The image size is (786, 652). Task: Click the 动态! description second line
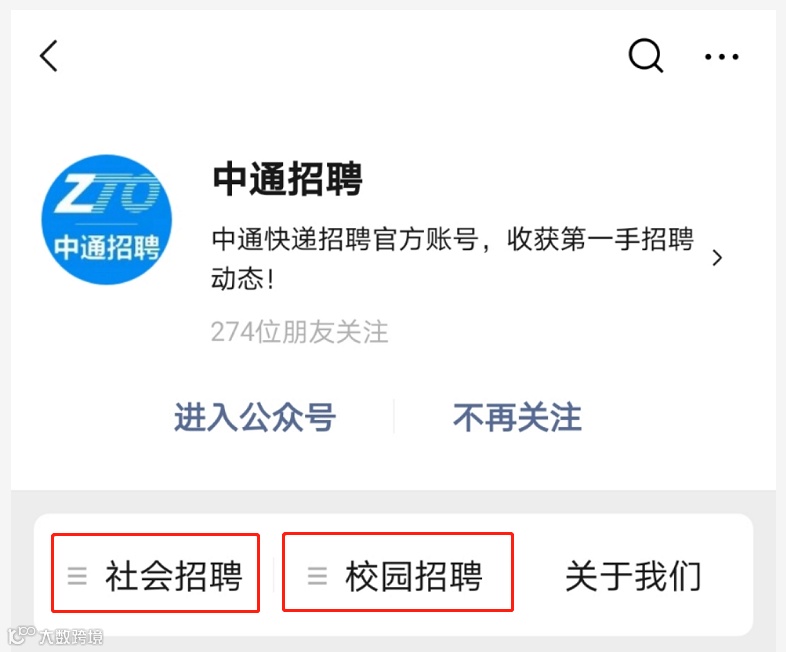click(x=243, y=279)
